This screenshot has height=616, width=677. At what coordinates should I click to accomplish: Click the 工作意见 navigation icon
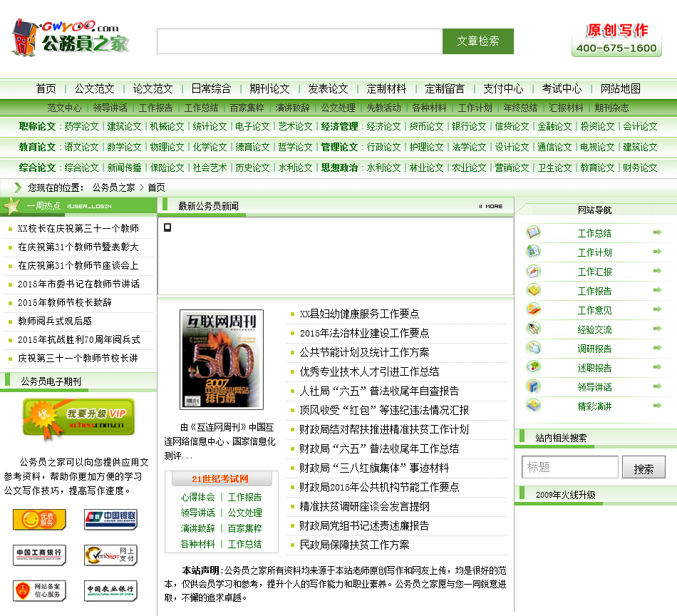pos(534,309)
